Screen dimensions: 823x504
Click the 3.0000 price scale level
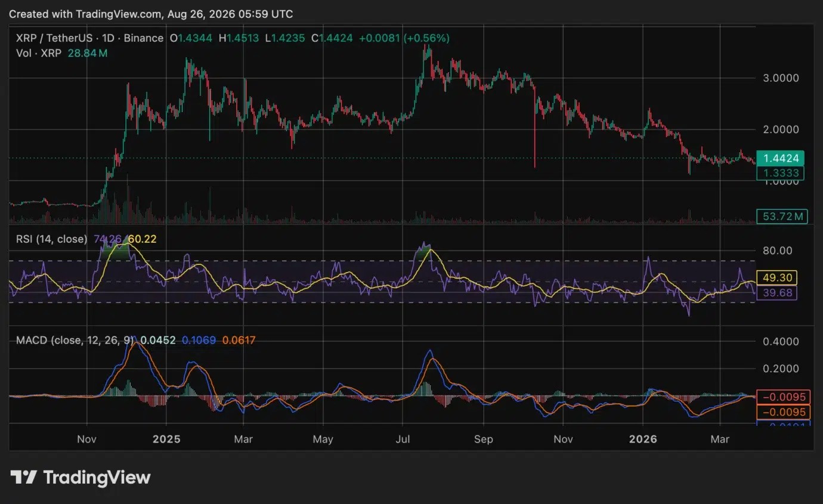(781, 78)
